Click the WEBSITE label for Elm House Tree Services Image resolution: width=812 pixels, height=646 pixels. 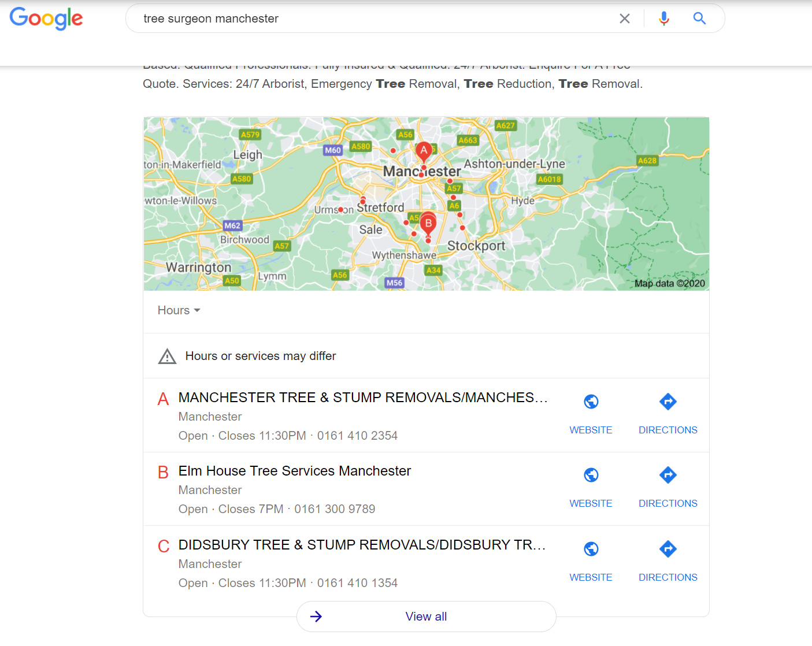pyautogui.click(x=591, y=503)
